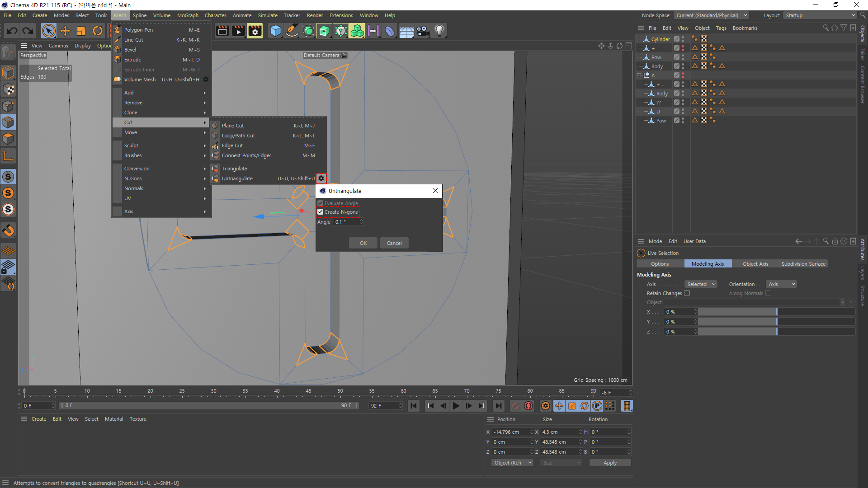Add a Cube primitive object
The image size is (868, 488).
click(275, 31)
